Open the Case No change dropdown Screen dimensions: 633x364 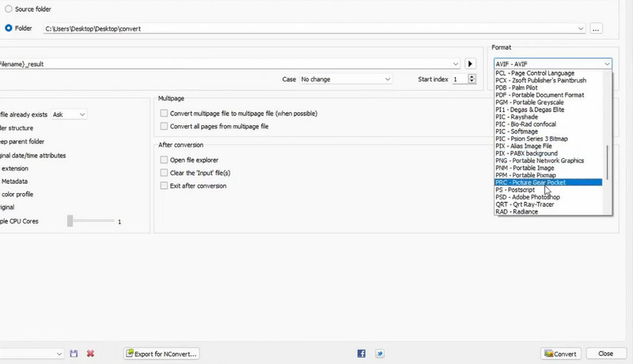point(346,79)
